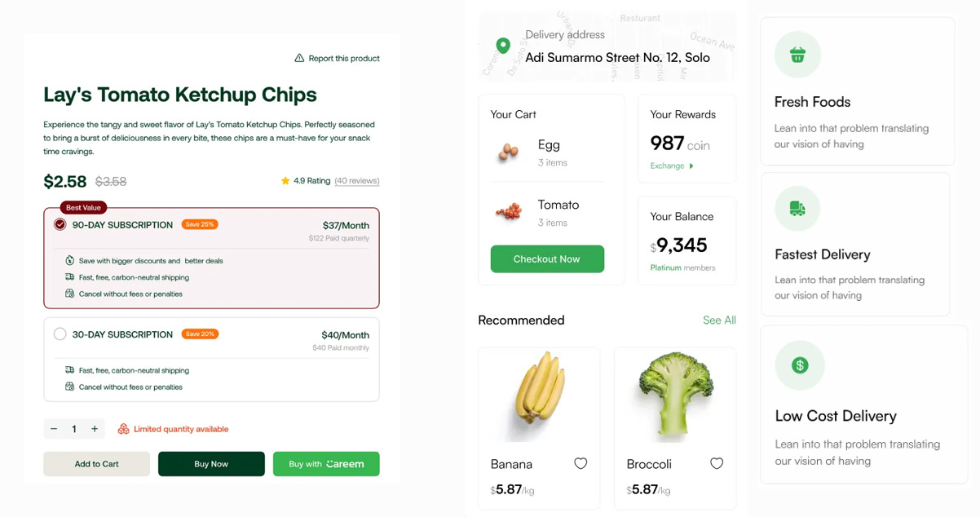Open the 40 reviews link
Image resolution: width=980 pixels, height=517 pixels.
(357, 181)
